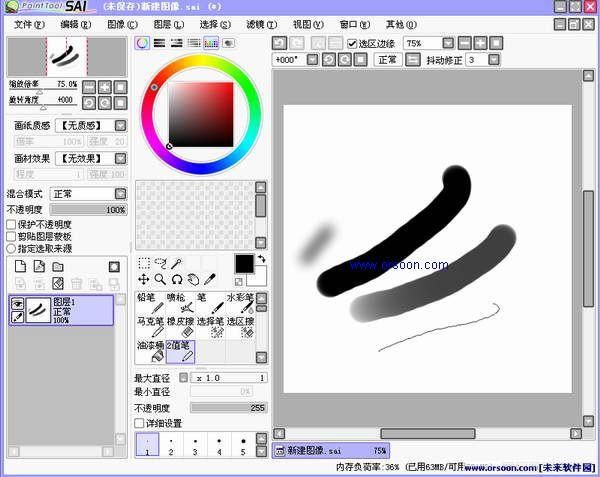Select the 油漆桶 (Bucket) fill tool
This screenshot has width=600, height=477.
(x=150, y=351)
